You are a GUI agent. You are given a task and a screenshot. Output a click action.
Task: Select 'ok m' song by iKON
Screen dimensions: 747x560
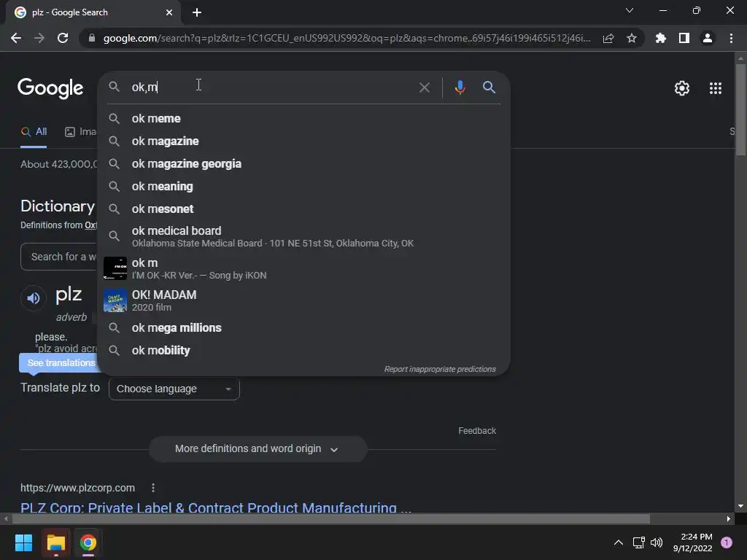(x=303, y=268)
